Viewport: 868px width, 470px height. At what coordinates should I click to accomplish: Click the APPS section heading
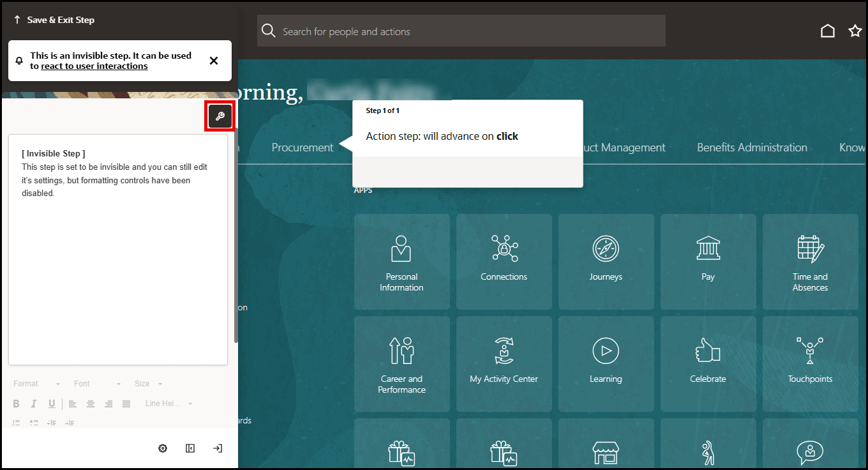click(x=363, y=190)
